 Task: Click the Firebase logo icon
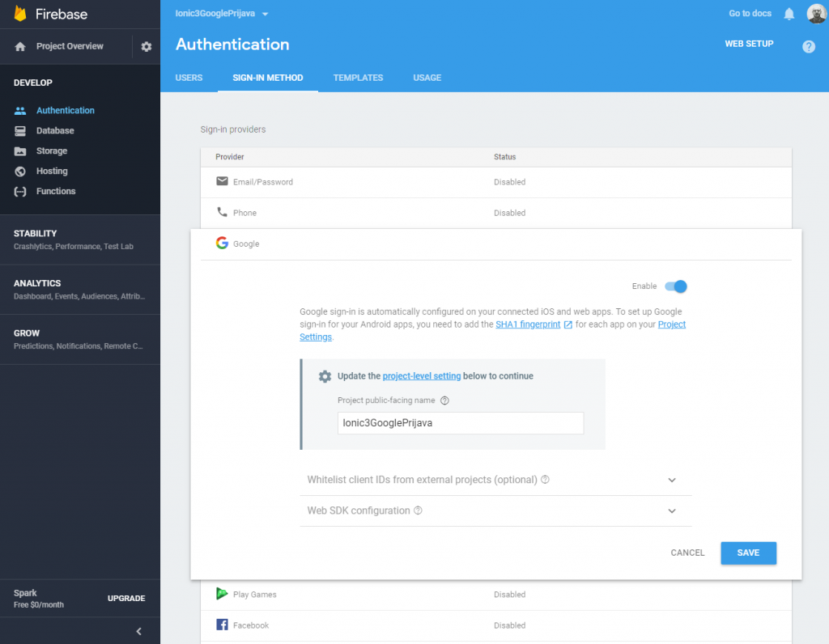pyautogui.click(x=20, y=14)
